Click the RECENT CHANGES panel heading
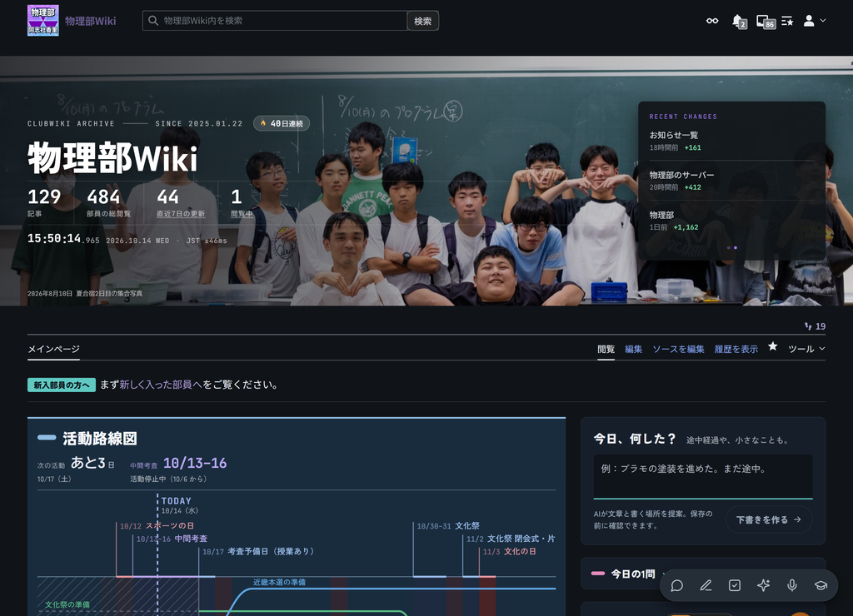 [683, 117]
